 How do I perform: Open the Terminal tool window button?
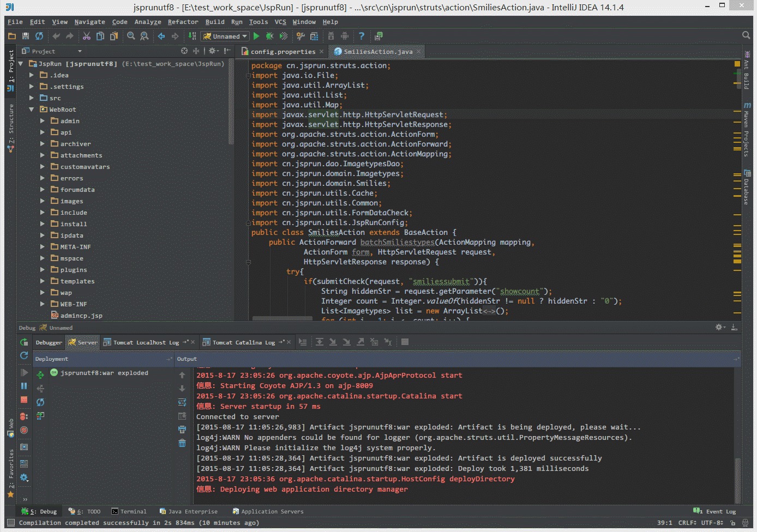[129, 511]
